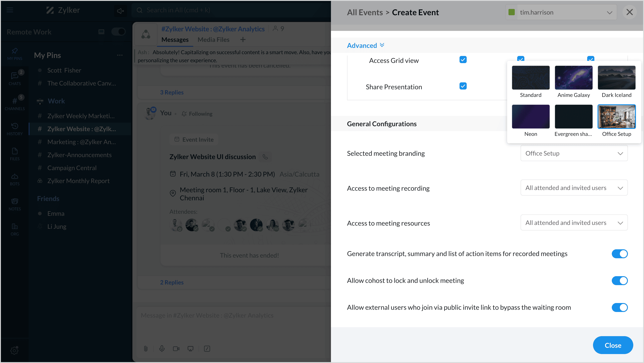
Task: Open 3 Replies thread
Action: tap(172, 92)
